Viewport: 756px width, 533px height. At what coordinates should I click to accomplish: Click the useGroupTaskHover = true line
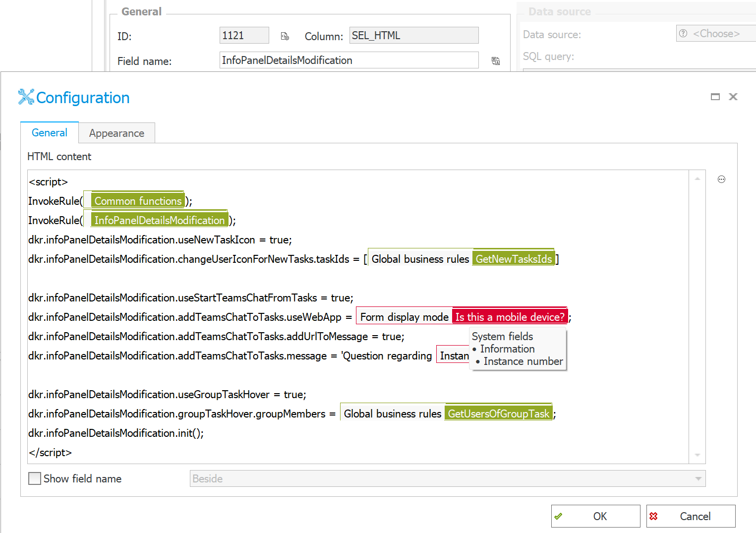(167, 394)
